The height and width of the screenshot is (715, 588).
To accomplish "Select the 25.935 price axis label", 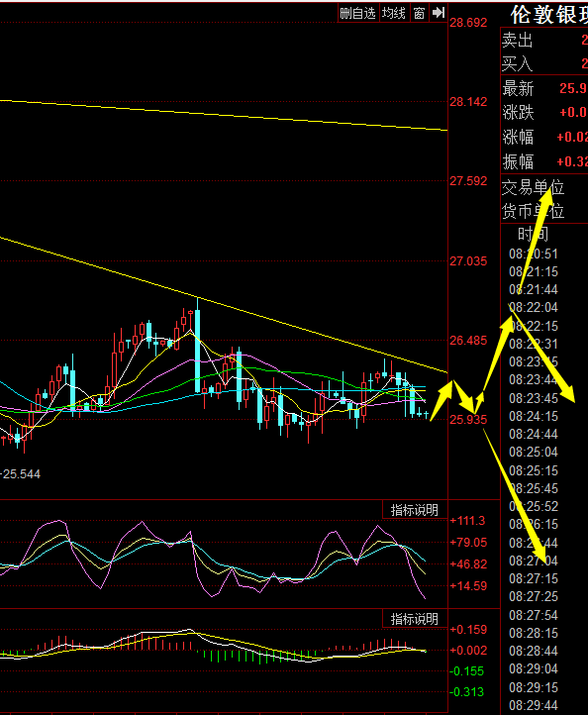I will pos(468,420).
